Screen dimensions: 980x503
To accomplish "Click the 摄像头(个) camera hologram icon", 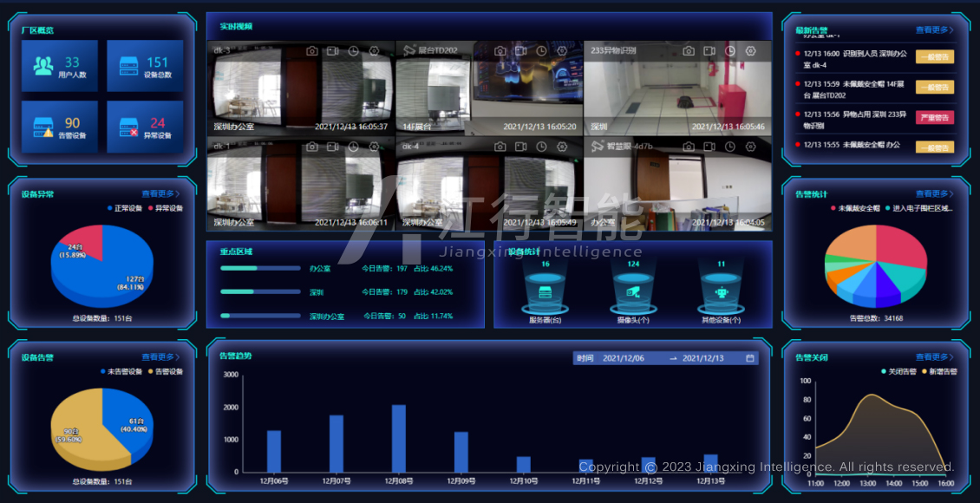I will (x=633, y=291).
